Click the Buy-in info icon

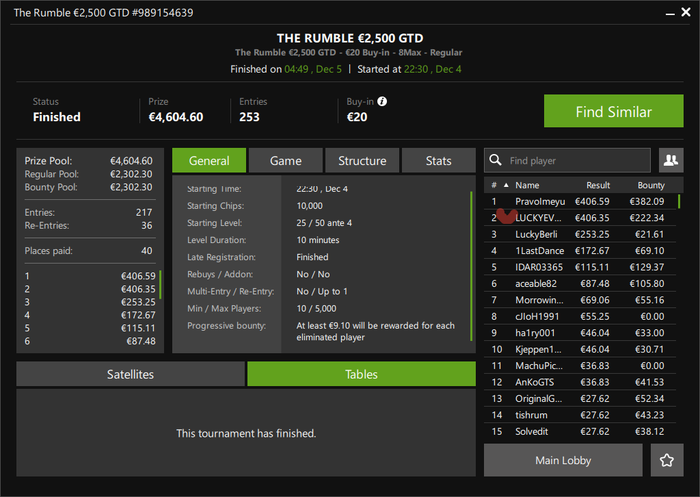coord(382,101)
